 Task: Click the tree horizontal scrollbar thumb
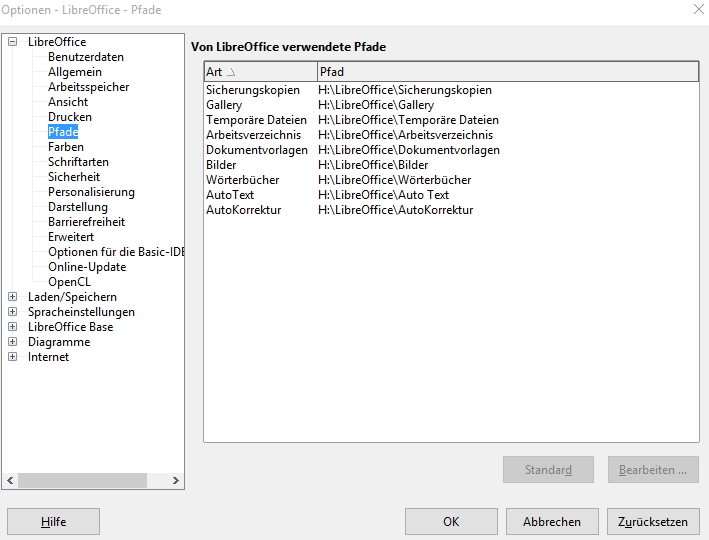click(x=82, y=480)
